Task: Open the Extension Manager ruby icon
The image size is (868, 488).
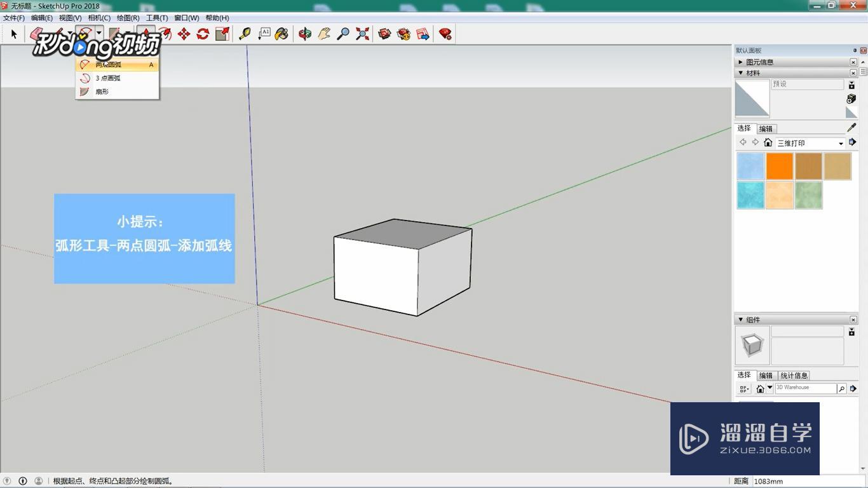Action: click(x=445, y=34)
